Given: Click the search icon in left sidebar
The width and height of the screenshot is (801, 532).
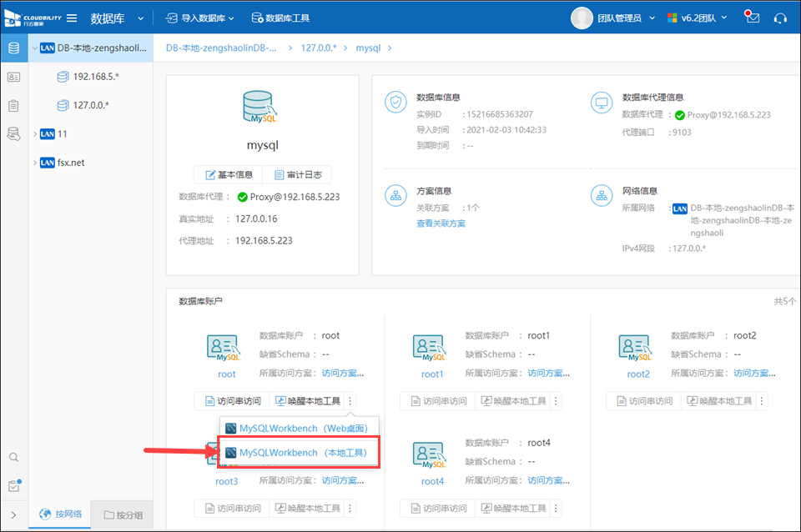Looking at the screenshot, I should [13, 457].
